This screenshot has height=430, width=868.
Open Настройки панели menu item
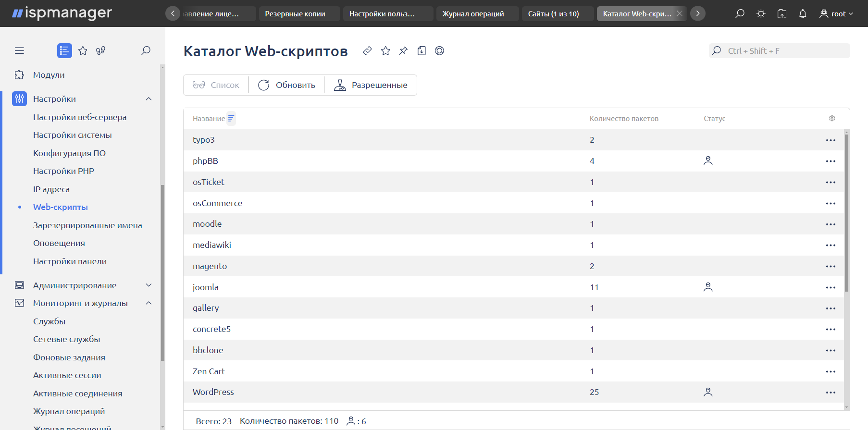pyautogui.click(x=70, y=261)
